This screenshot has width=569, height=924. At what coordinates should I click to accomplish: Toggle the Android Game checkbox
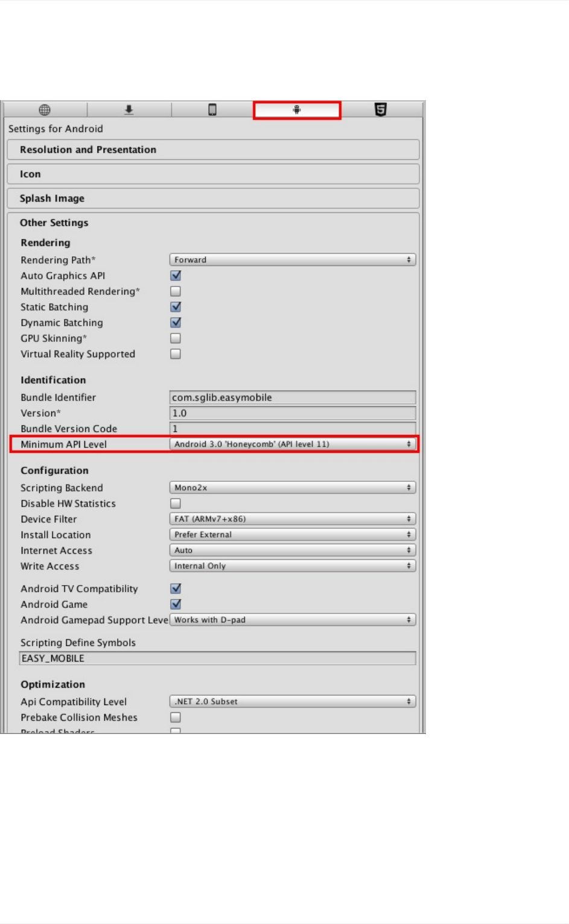[x=176, y=604]
